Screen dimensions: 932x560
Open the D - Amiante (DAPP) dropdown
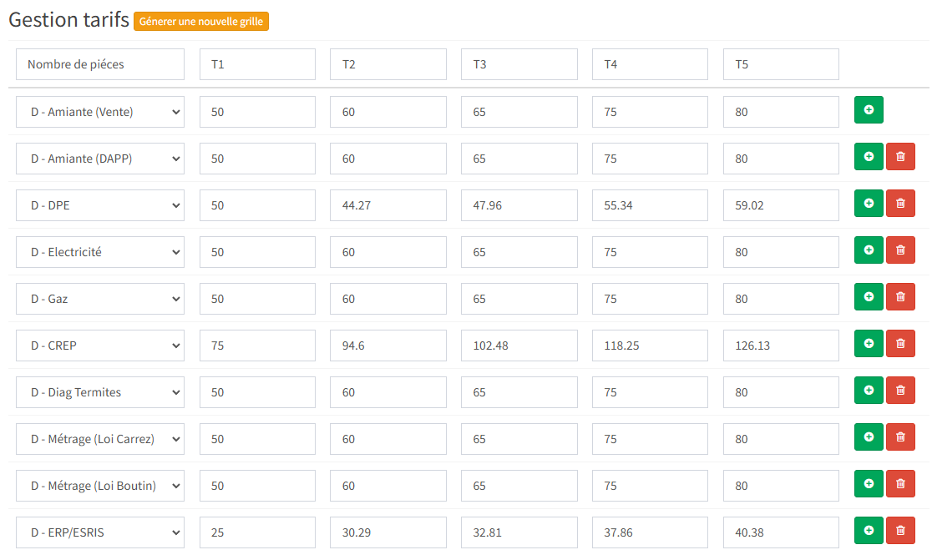click(100, 159)
